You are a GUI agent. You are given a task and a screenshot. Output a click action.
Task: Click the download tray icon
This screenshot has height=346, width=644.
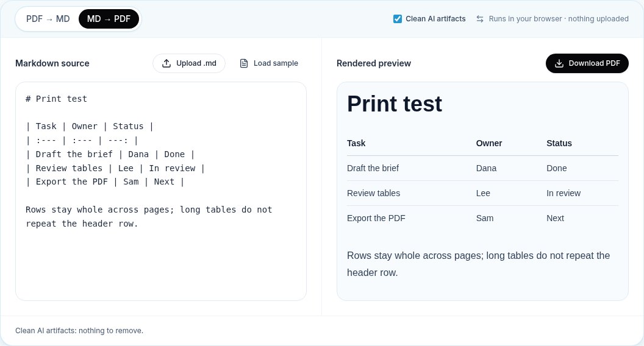[x=559, y=63]
